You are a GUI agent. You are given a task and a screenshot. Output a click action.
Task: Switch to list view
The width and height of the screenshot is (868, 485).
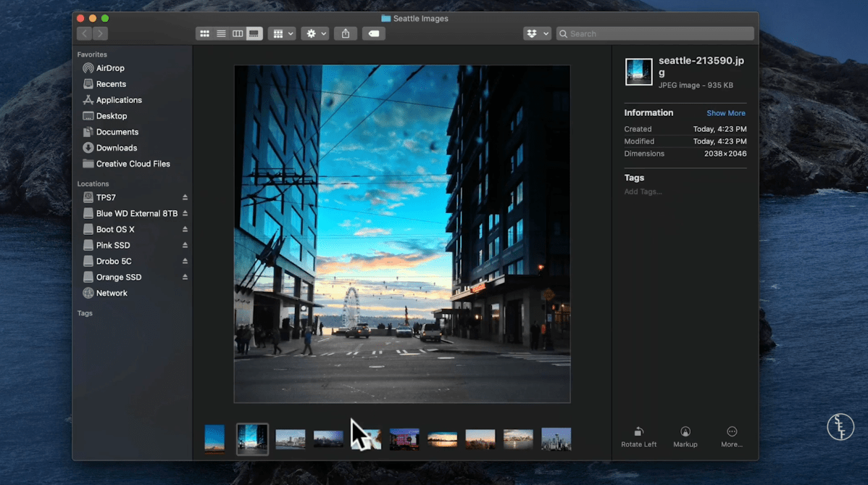221,33
